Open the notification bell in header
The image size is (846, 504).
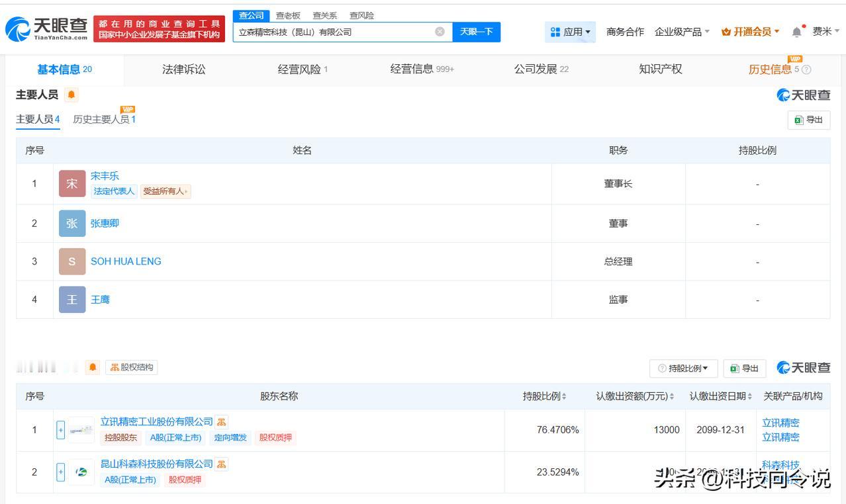pyautogui.click(x=796, y=32)
